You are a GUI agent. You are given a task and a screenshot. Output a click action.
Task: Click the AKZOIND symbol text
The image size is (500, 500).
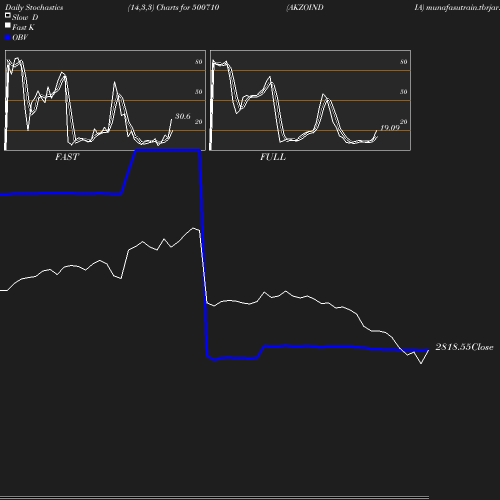(x=305, y=7)
